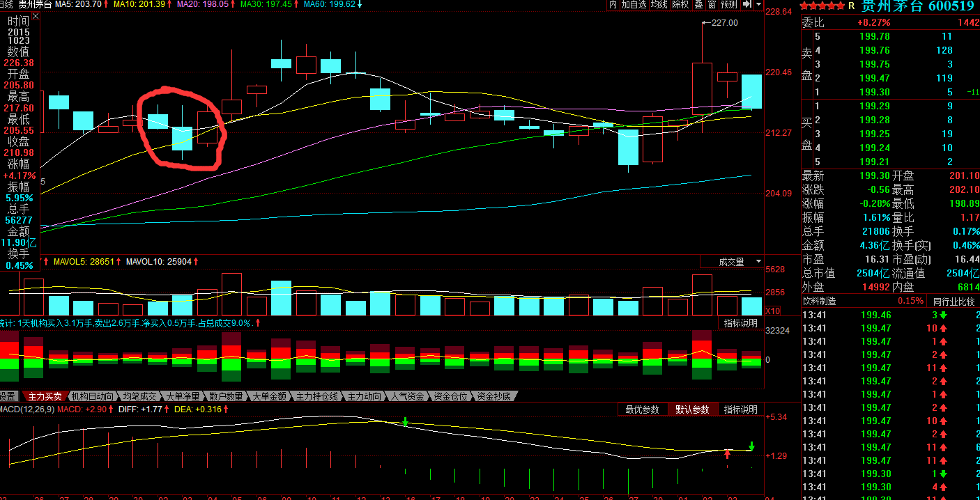Switch to the 大单净量 tab
The height and width of the screenshot is (500, 980).
183,396
